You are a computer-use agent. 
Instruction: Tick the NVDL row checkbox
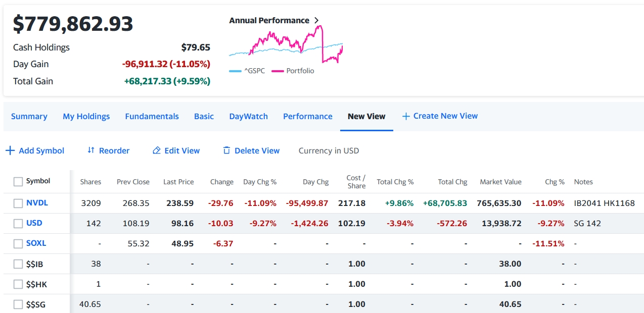pyautogui.click(x=18, y=203)
